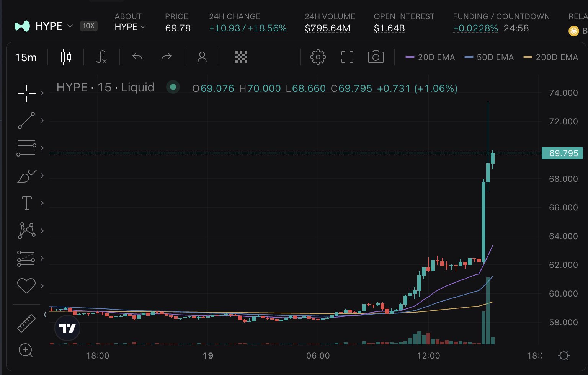Open chart settings gear
The image size is (588, 375).
(x=318, y=57)
